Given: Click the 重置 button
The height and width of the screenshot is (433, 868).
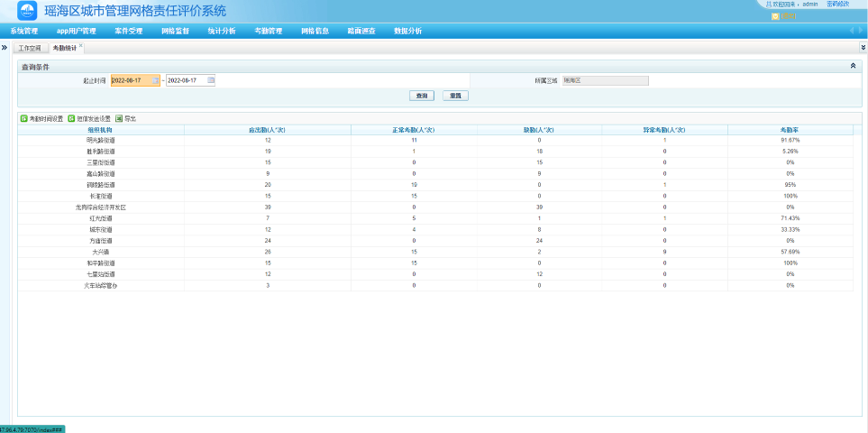Looking at the screenshot, I should click(x=456, y=96).
